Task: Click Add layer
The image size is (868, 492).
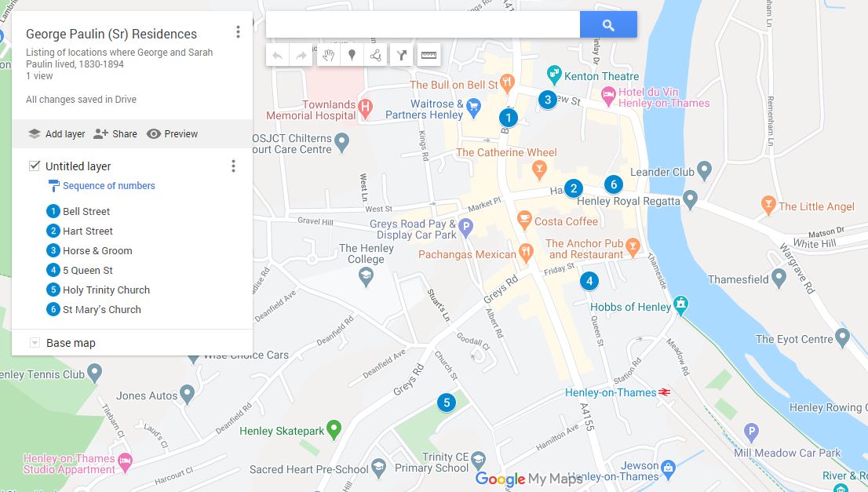Action: [57, 134]
